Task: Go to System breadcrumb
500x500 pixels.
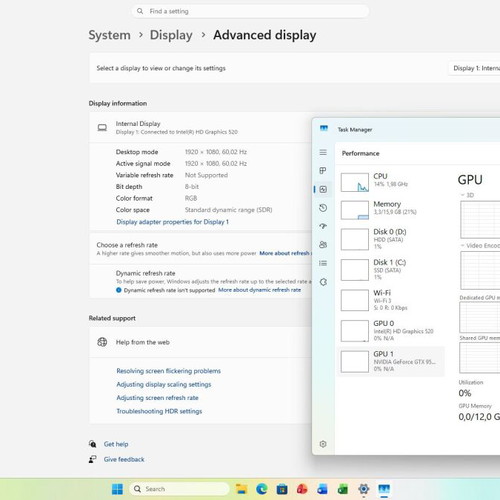Action: point(109,35)
